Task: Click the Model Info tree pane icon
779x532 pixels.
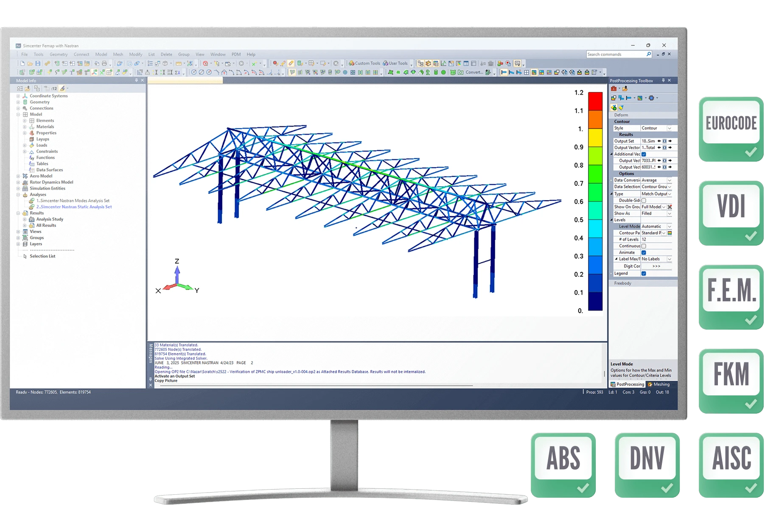Action: [420, 63]
